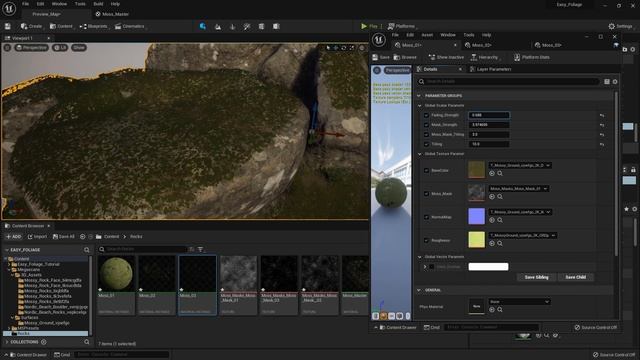Click Import in Content Browser
640x360 pixels.
[x=38, y=237]
